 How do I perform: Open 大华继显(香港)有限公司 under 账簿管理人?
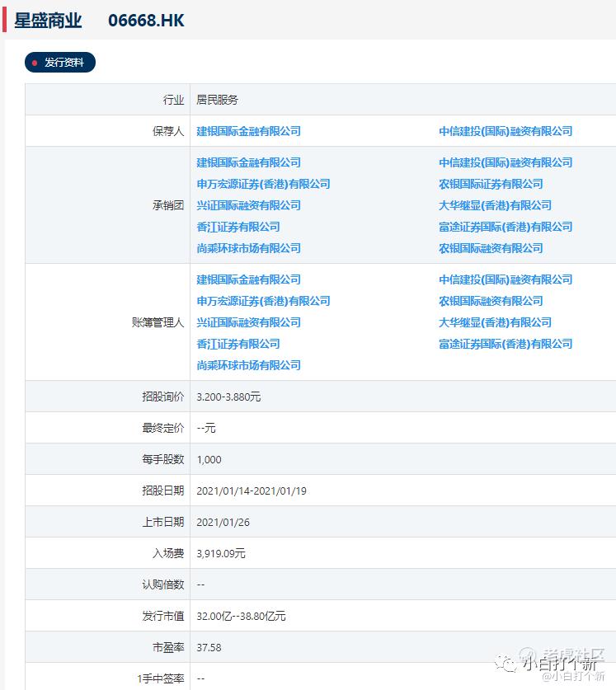(x=495, y=322)
